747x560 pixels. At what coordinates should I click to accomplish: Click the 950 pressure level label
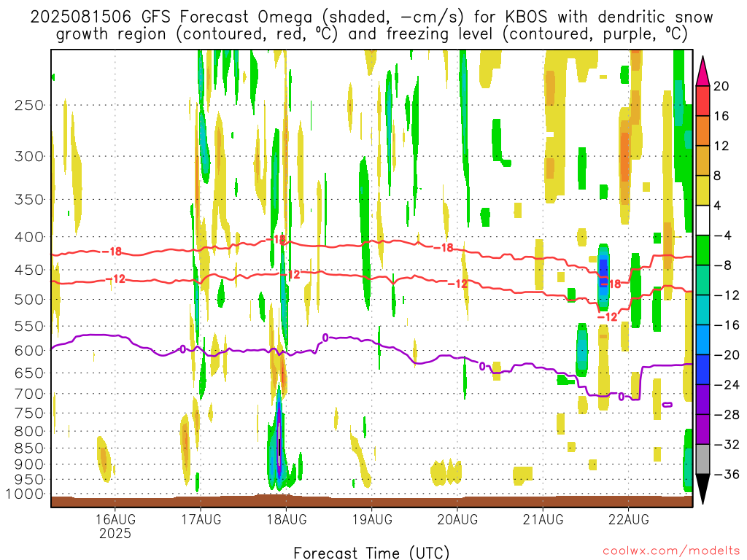point(29,480)
